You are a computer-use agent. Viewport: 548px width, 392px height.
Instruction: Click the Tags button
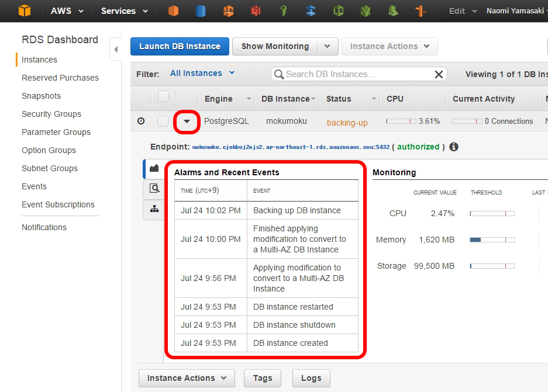tap(263, 379)
